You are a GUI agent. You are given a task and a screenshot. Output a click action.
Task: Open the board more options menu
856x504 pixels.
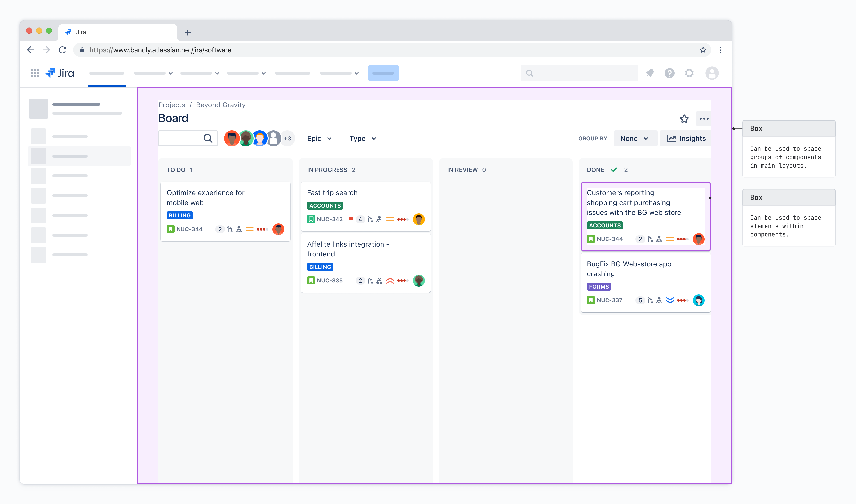(704, 119)
